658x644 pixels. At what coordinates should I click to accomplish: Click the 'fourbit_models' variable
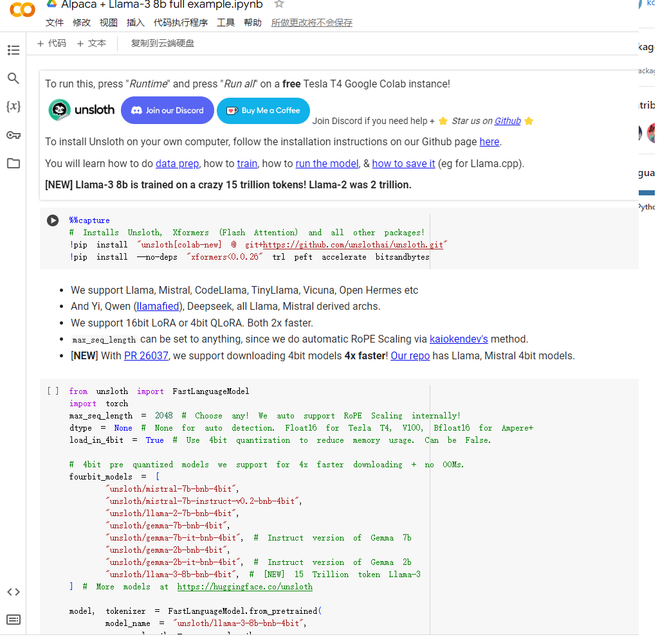pyautogui.click(x=101, y=477)
